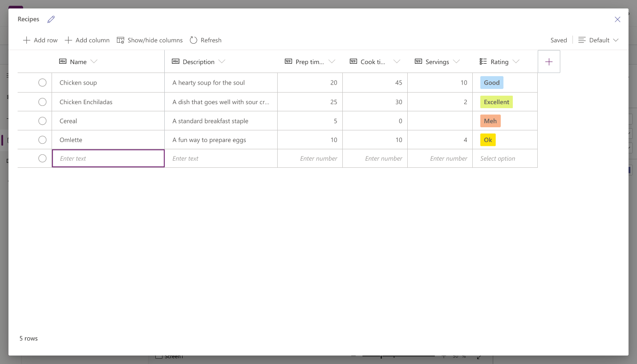Open the Servings column header menu

pyautogui.click(x=456, y=61)
